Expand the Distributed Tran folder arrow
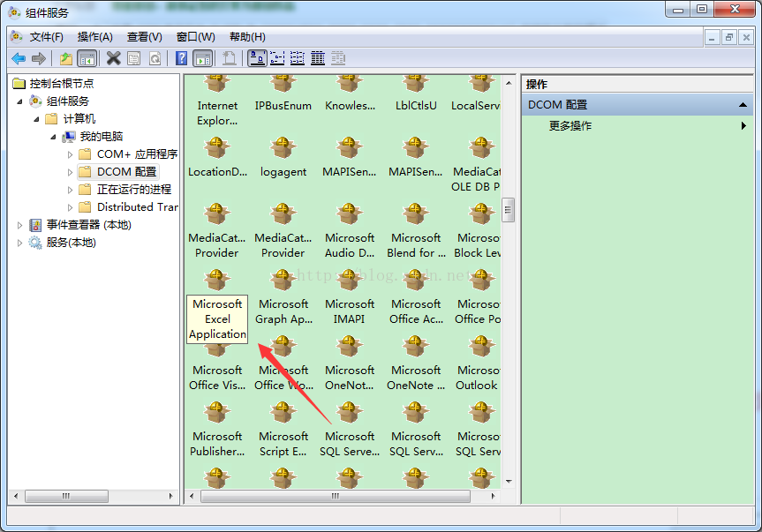This screenshot has width=762, height=532. 70,207
